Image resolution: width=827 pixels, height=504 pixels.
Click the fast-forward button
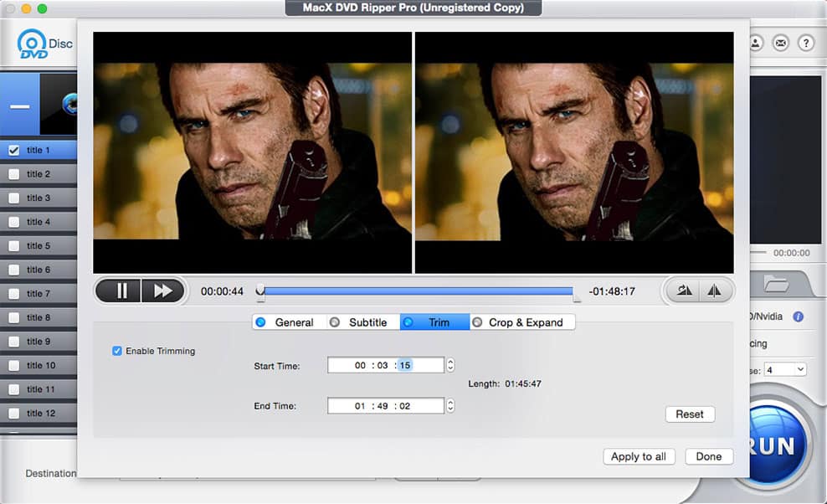point(163,291)
